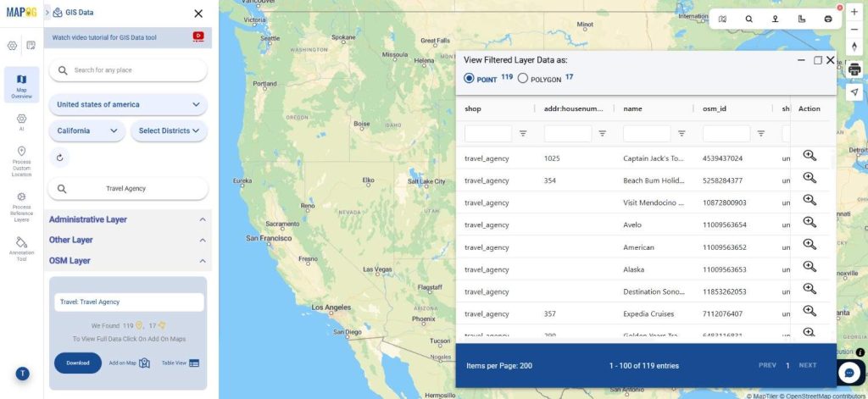Reset map bearing with compass button
This screenshot has width=868, height=399.
854,47
